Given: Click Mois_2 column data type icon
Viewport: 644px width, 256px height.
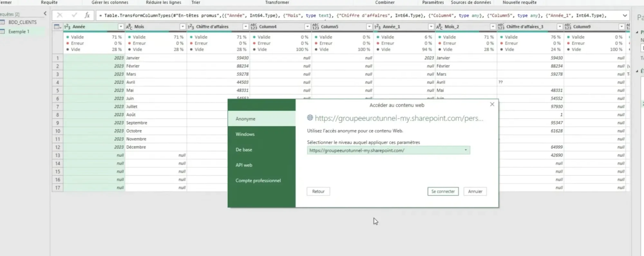Looking at the screenshot, I should tap(440, 27).
